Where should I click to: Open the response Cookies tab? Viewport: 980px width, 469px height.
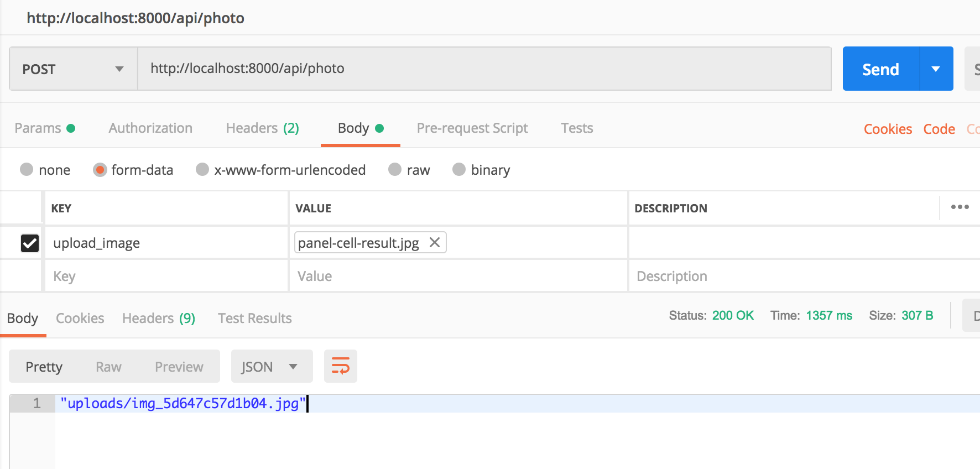[x=80, y=318]
